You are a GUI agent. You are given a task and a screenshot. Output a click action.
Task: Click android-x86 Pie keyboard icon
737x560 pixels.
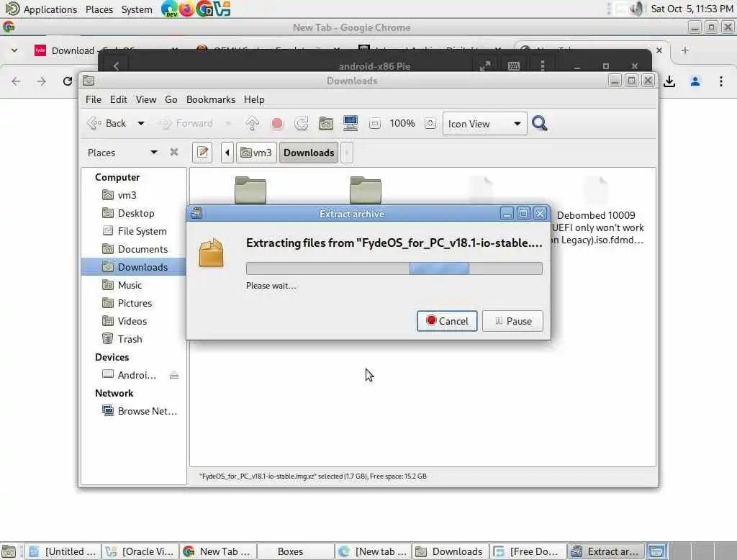pos(514,66)
